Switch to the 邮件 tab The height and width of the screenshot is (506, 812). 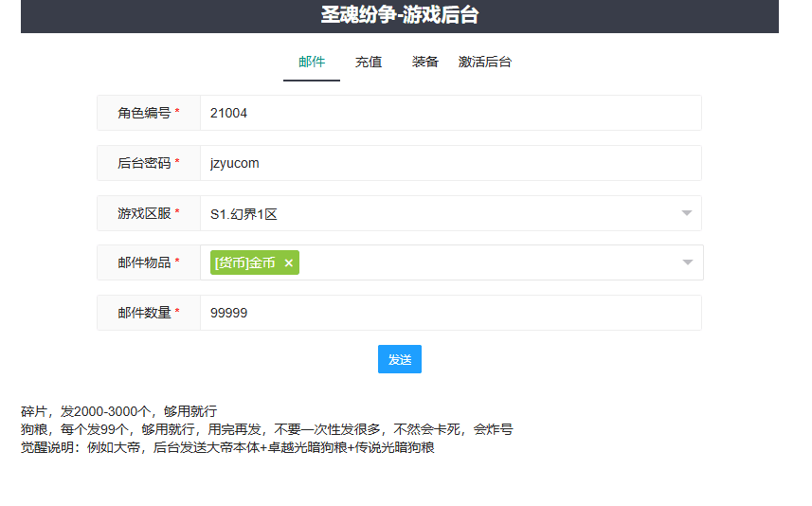(x=312, y=63)
